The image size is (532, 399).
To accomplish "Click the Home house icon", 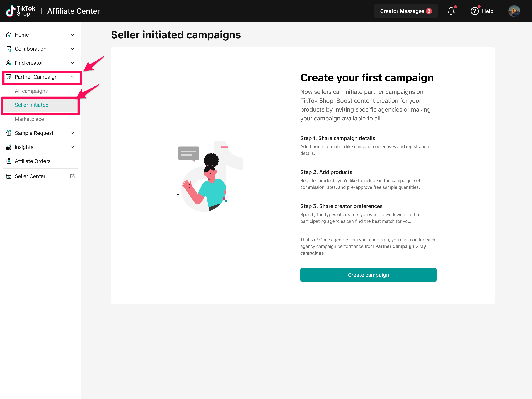I will coord(9,35).
